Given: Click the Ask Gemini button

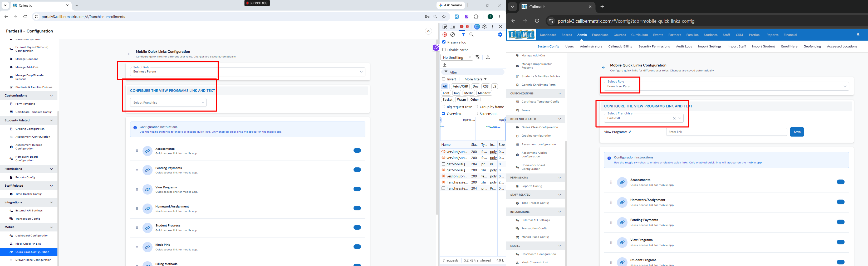Looking at the screenshot, I should tap(450, 5).
